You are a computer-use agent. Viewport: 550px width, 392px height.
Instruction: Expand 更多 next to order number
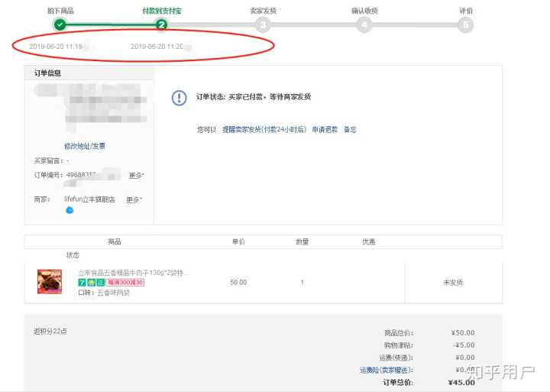pos(136,176)
